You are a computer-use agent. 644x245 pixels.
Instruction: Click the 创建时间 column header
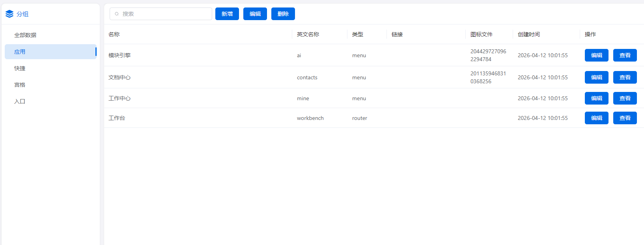pos(529,34)
